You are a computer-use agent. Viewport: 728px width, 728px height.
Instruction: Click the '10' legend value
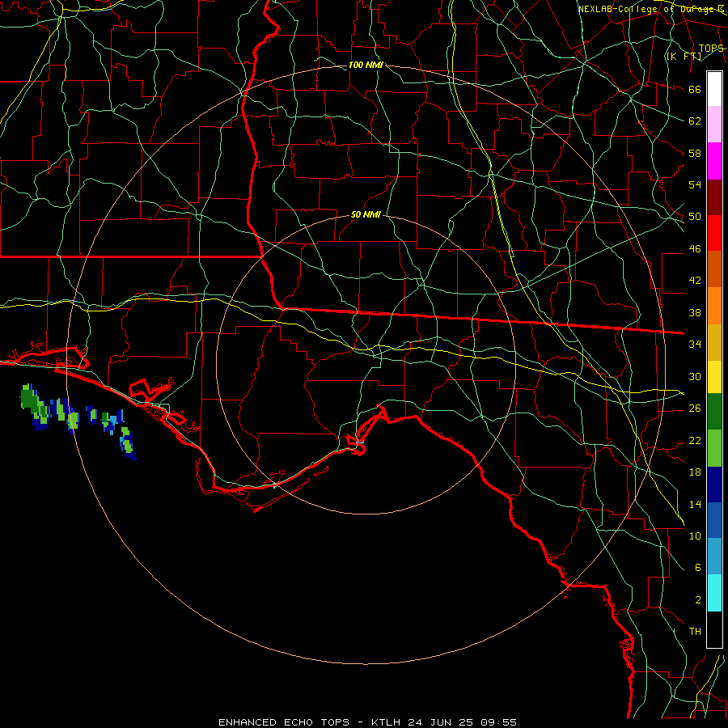pos(695,535)
